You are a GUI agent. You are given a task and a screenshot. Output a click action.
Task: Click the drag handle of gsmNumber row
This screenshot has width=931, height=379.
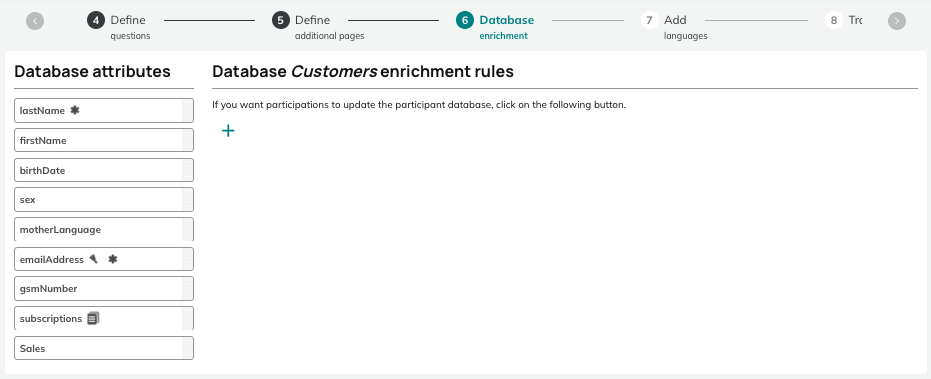(187, 289)
